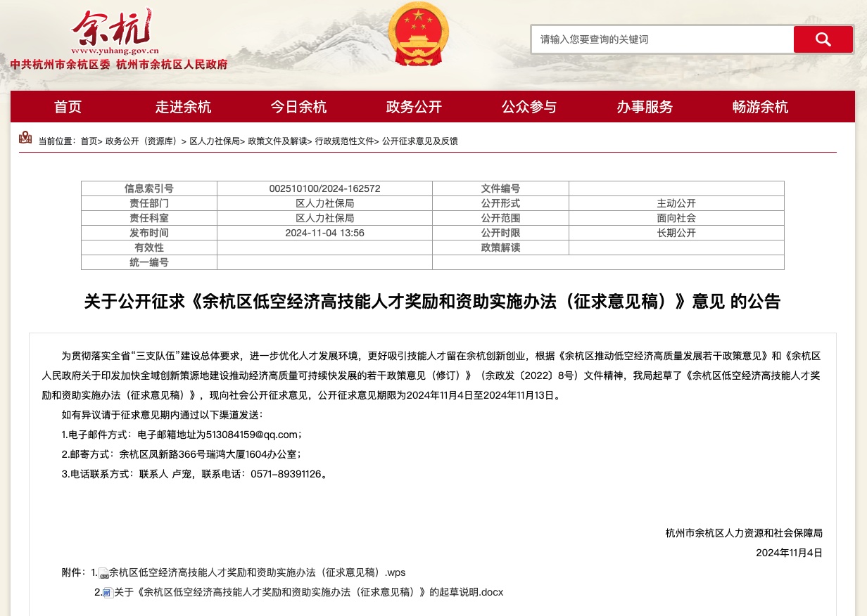Click the national emblem in header
The height and width of the screenshot is (616, 867).
tap(418, 34)
